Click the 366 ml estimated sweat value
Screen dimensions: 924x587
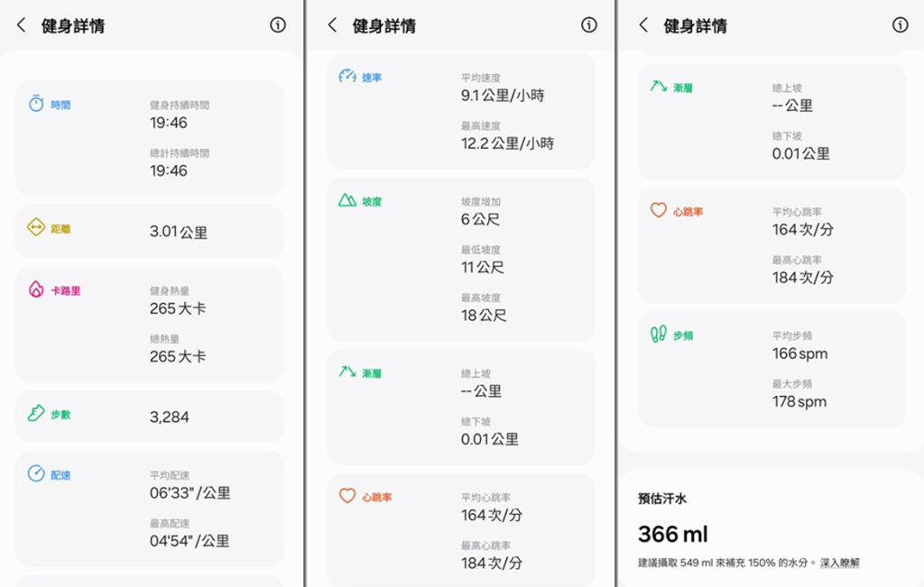672,535
